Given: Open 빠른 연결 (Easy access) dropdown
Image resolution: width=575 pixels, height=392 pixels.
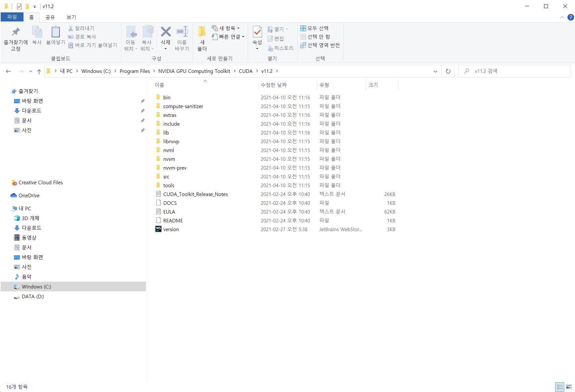Looking at the screenshot, I should point(228,37).
